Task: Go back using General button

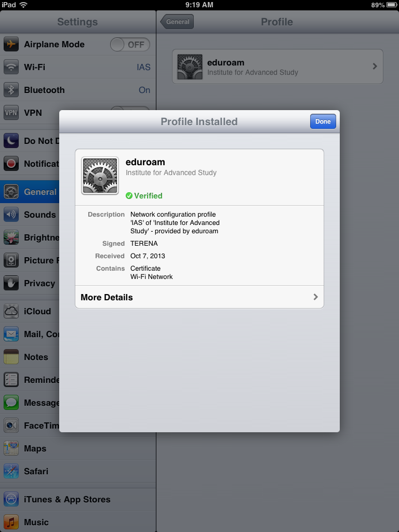Action: [x=177, y=22]
